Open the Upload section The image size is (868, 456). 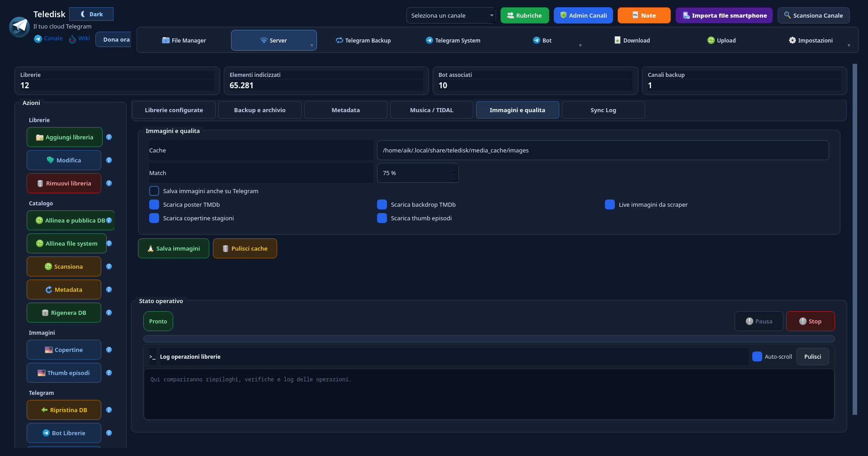pyautogui.click(x=722, y=40)
